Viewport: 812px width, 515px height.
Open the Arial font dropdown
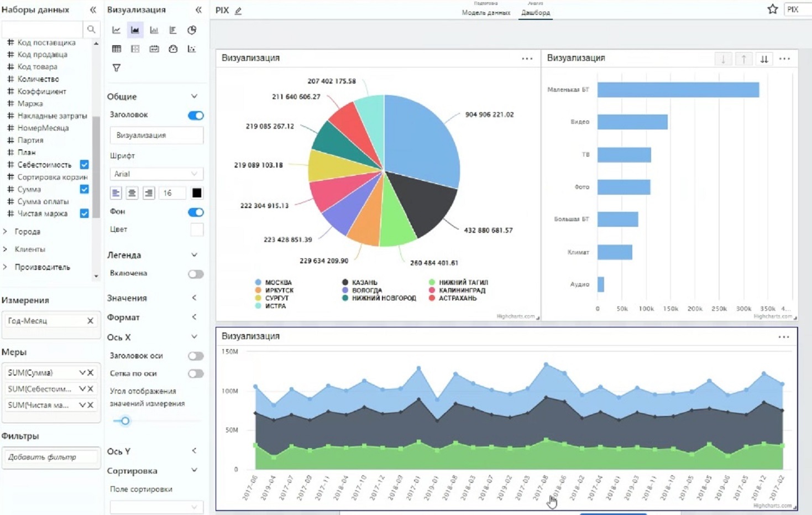(x=156, y=174)
